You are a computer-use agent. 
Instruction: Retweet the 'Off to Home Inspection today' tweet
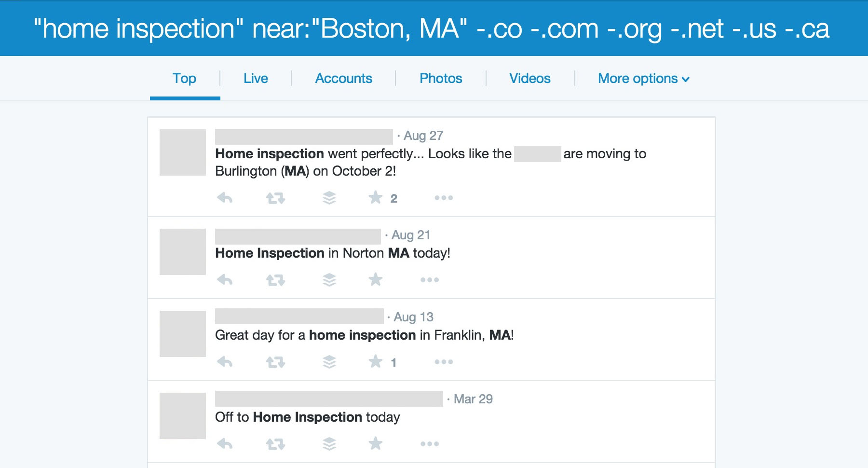[275, 443]
